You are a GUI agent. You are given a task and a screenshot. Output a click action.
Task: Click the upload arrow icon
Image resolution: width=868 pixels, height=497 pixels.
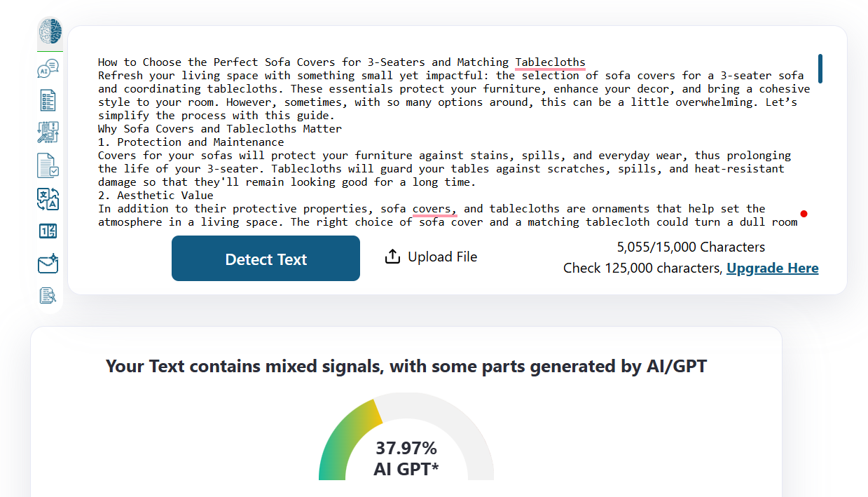(392, 257)
